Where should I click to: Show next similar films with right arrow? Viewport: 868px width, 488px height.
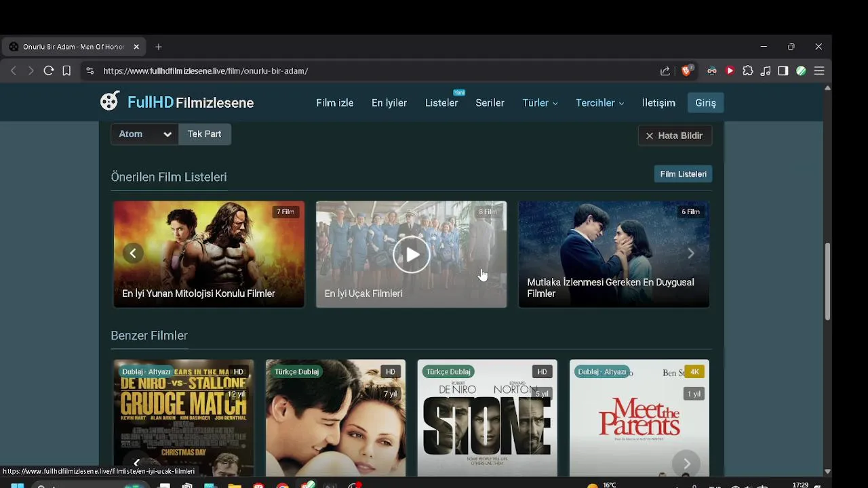click(686, 464)
